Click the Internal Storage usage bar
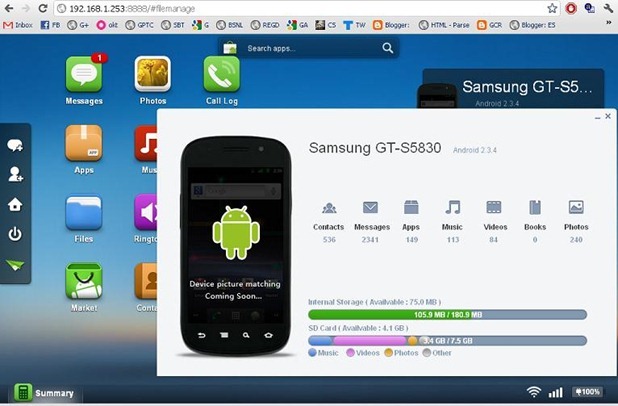The image size is (618, 406). pos(447,315)
